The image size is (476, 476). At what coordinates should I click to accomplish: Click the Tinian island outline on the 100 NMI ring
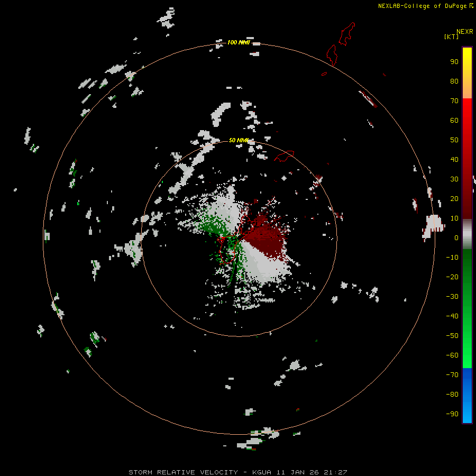[332, 55]
